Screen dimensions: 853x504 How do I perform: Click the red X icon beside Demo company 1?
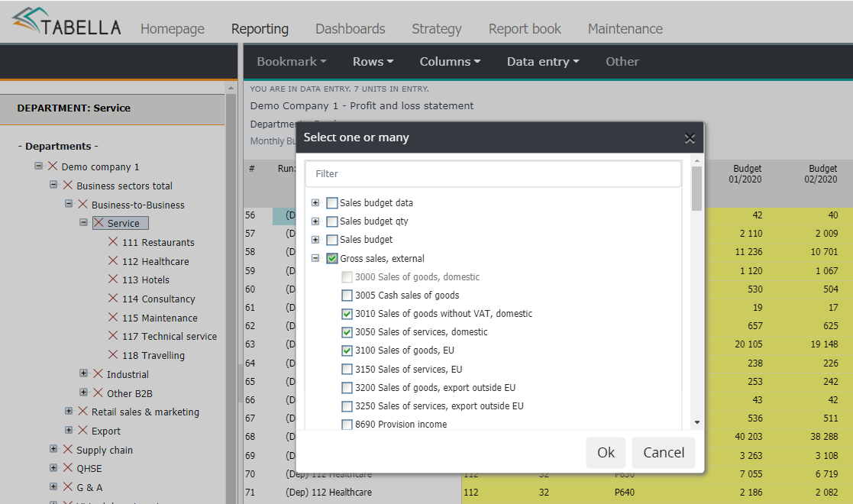point(53,166)
